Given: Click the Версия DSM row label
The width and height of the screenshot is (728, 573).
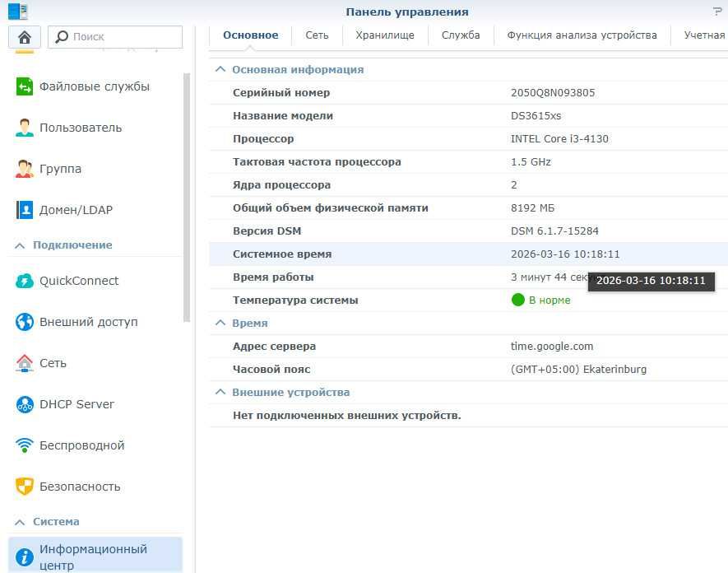Looking at the screenshot, I should (x=267, y=231).
